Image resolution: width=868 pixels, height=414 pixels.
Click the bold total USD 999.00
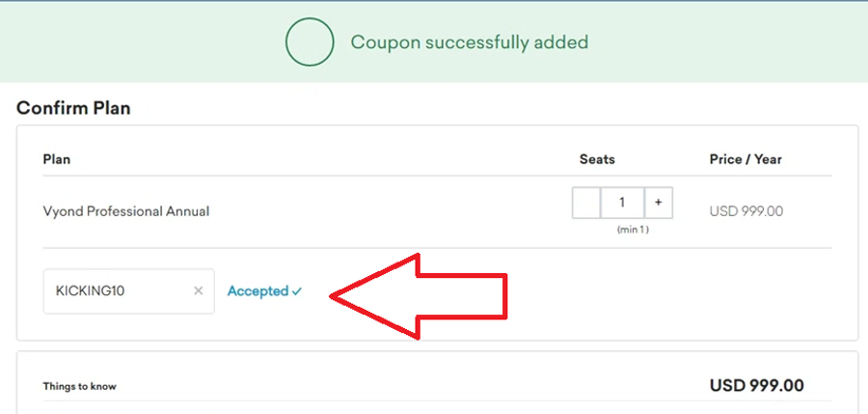[x=756, y=386]
